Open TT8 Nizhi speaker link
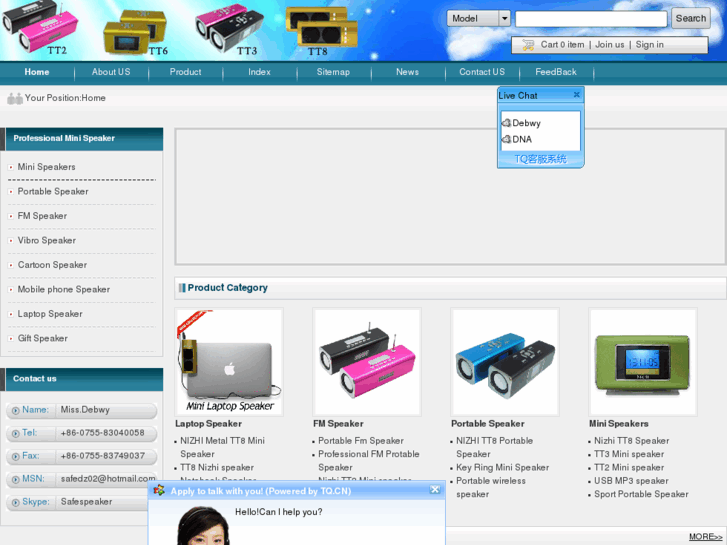727x545 pixels. point(217,468)
